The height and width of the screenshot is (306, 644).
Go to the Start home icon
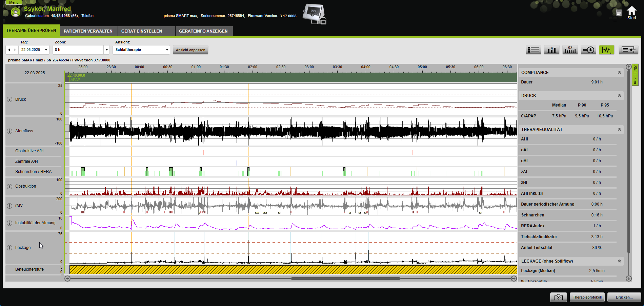pyautogui.click(x=631, y=13)
